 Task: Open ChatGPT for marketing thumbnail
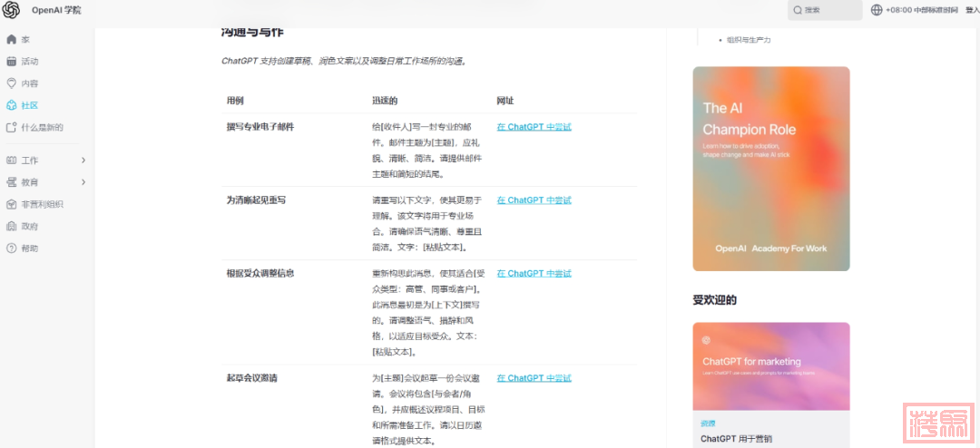771,365
